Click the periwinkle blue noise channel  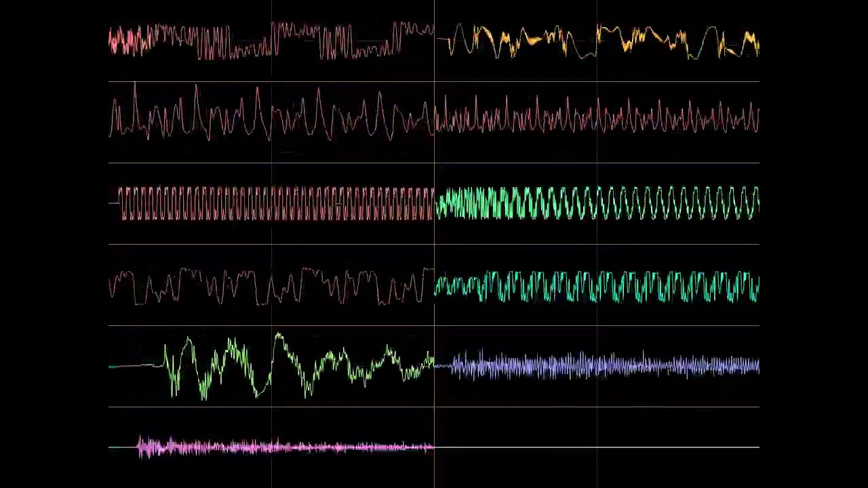(x=597, y=367)
